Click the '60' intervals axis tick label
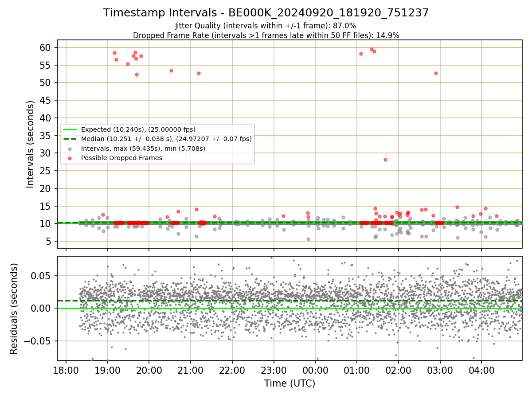 [46, 47]
